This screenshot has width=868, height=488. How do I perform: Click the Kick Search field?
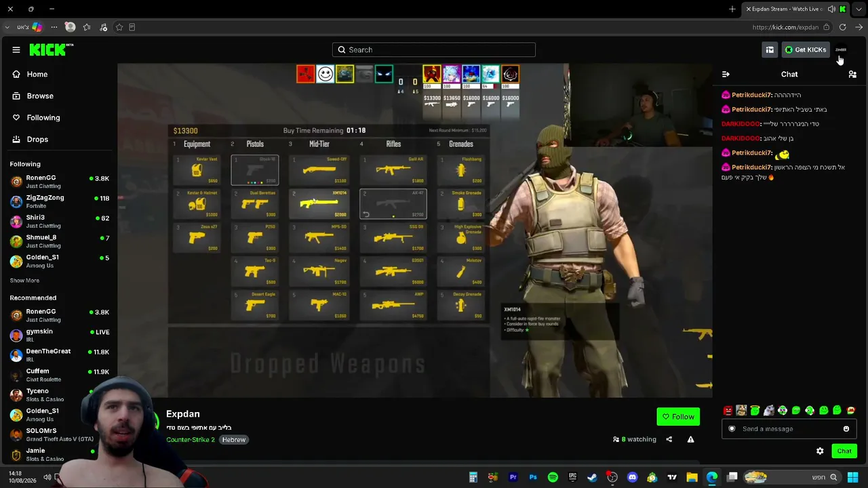(x=434, y=49)
